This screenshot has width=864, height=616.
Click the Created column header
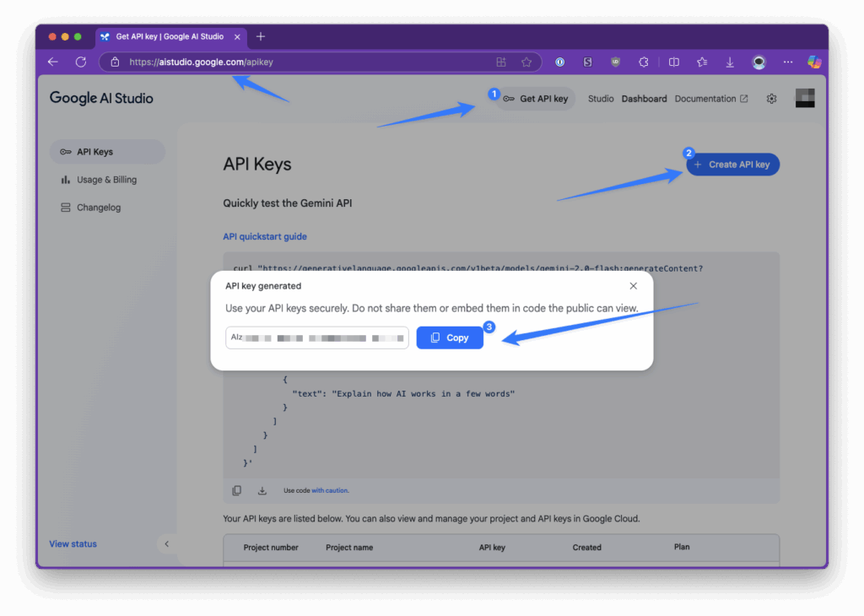click(587, 547)
